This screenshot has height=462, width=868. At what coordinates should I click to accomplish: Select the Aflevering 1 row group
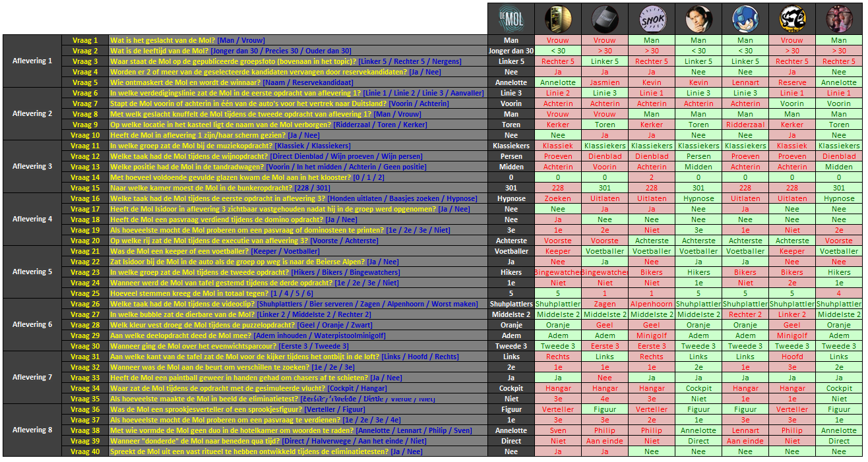pos(32,61)
